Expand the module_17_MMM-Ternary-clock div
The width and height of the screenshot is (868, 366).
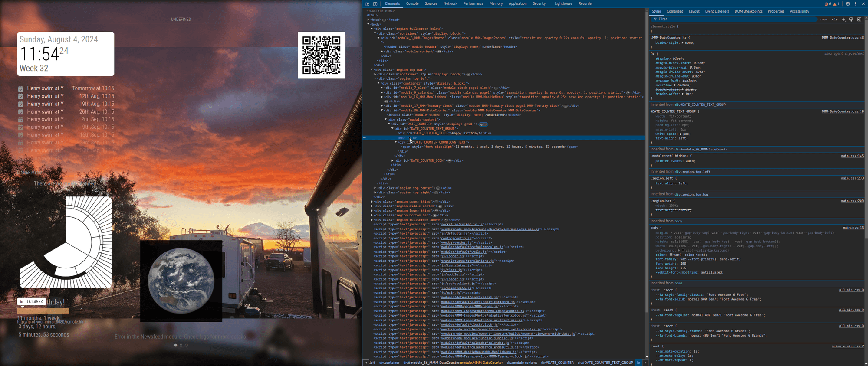(x=382, y=106)
